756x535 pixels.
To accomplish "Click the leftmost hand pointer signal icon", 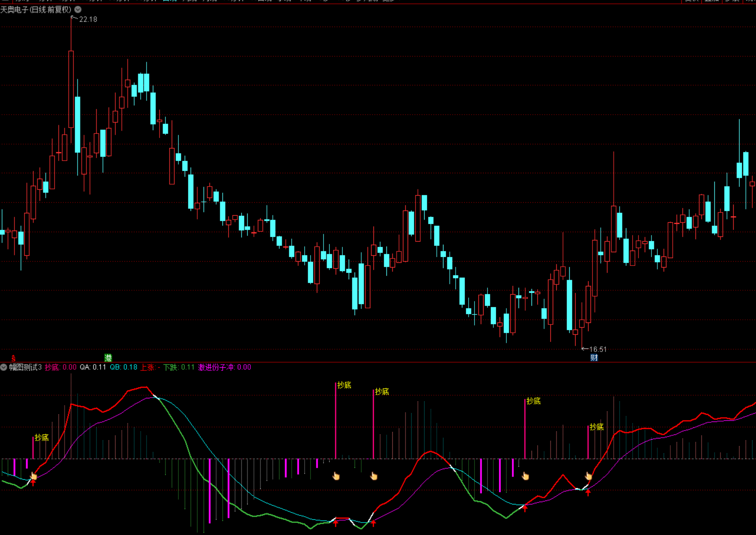I will click(34, 476).
